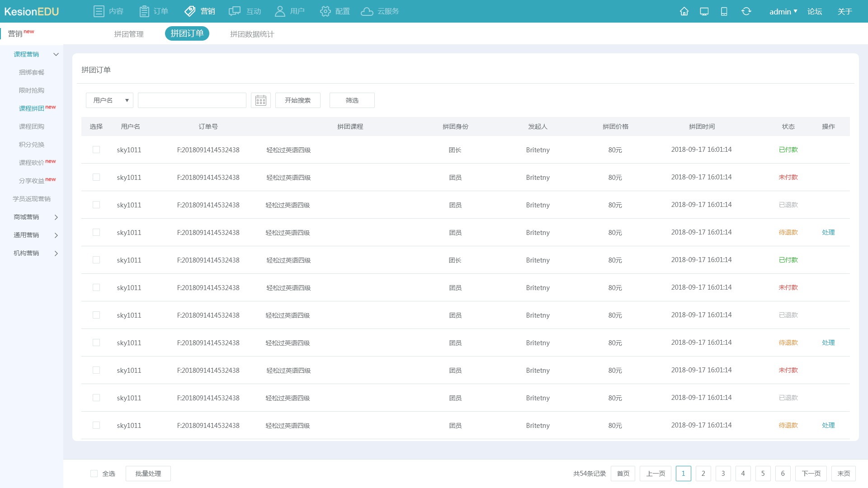Check the first order row checkbox
868x488 pixels.
click(x=96, y=150)
